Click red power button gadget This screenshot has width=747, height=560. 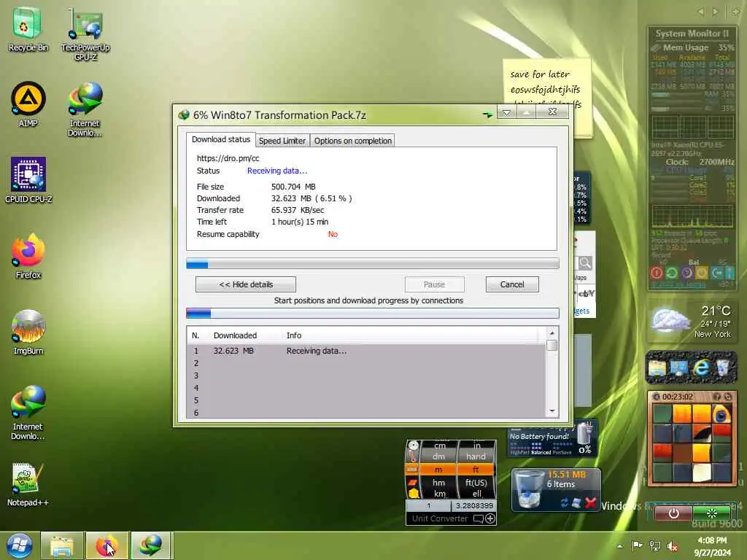[x=673, y=513]
